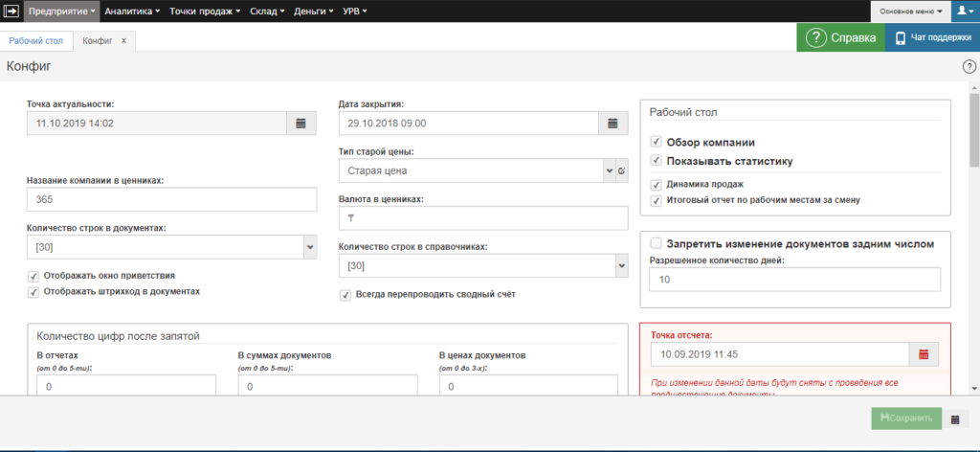Image resolution: width=980 pixels, height=452 pixels.
Task: Click the green Справка button
Action: point(840,38)
